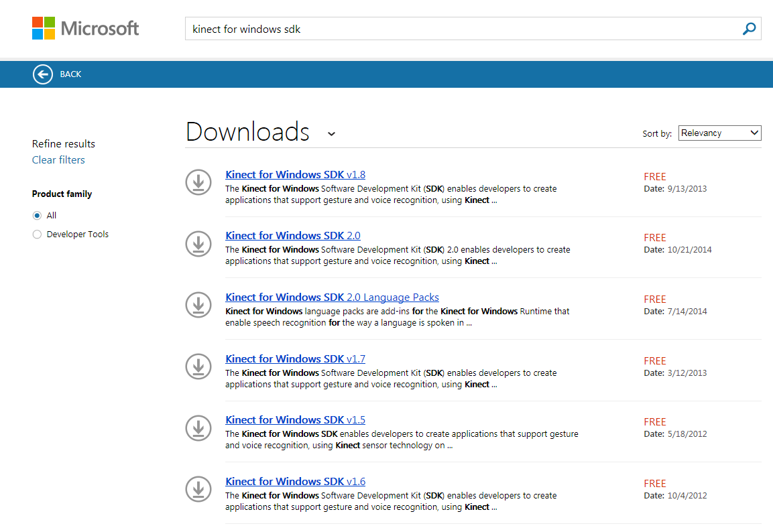Select the All product family radio button

[37, 215]
